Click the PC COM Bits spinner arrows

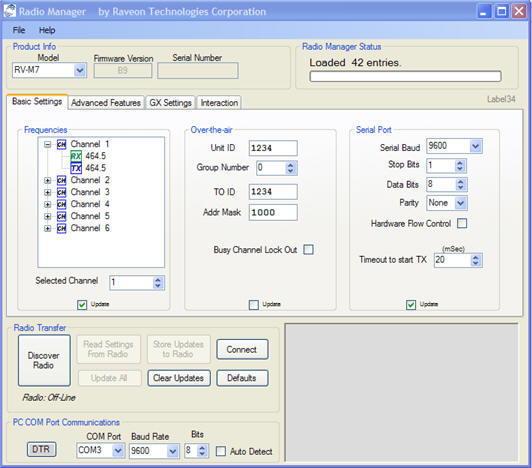click(202, 451)
